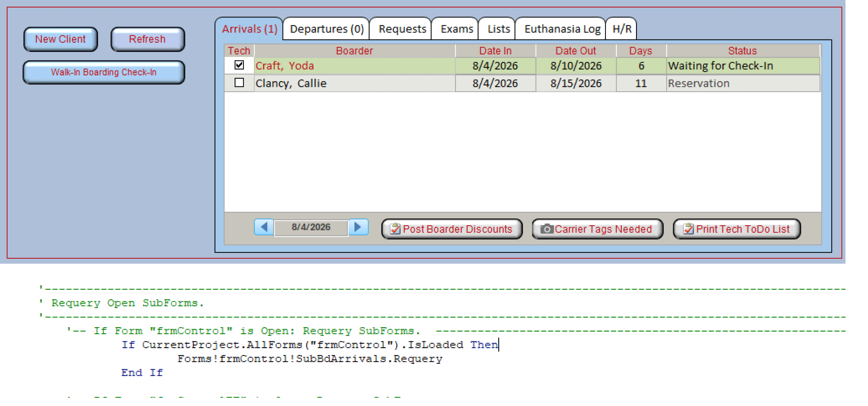Image resolution: width=868 pixels, height=406 pixels.
Task: Click Date Out 8/10/2026 cell
Action: [576, 66]
